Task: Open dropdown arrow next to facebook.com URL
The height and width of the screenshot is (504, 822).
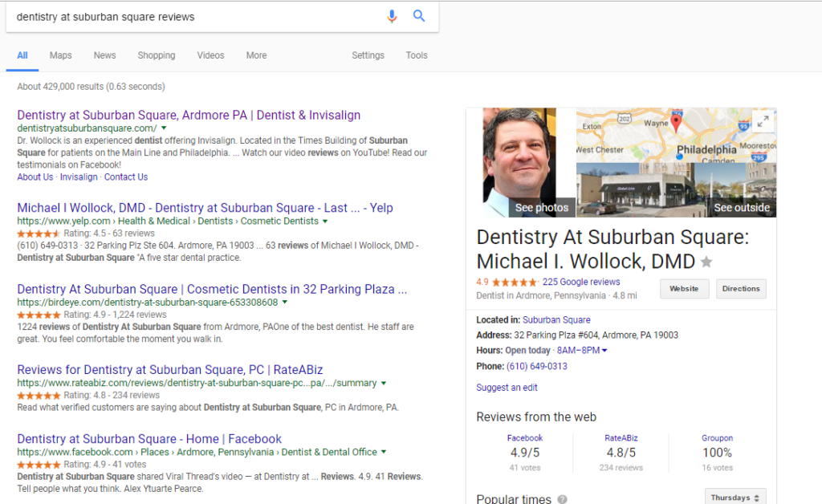Action: (x=384, y=452)
